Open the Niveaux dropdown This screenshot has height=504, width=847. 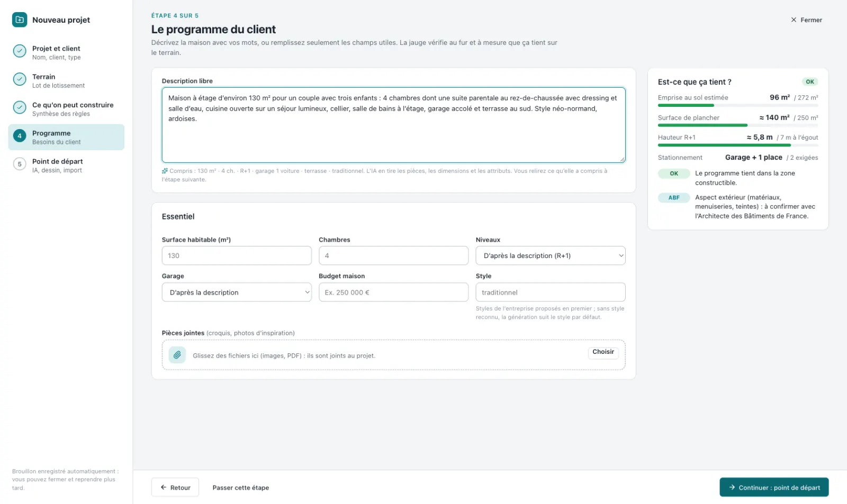pyautogui.click(x=551, y=255)
